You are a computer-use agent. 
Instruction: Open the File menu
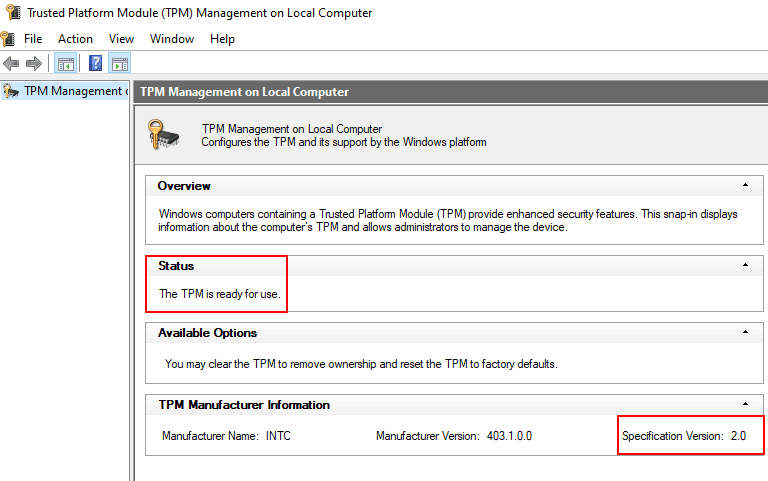pos(33,39)
